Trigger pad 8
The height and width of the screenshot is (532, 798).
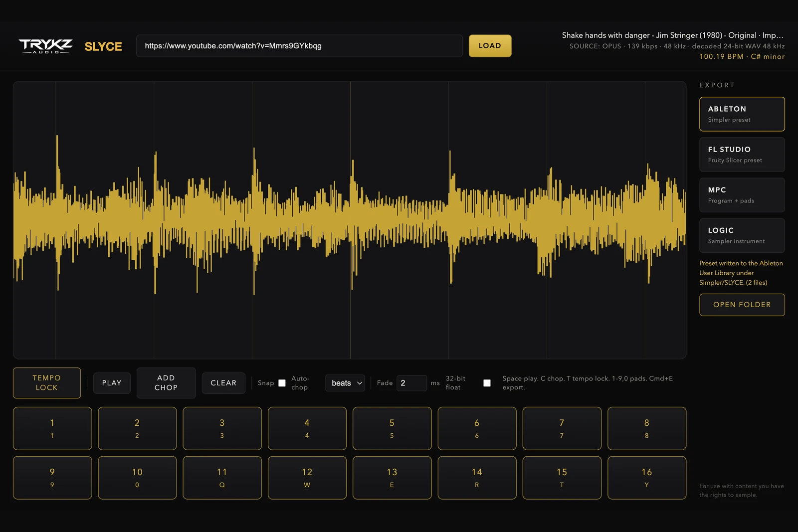[x=647, y=428]
